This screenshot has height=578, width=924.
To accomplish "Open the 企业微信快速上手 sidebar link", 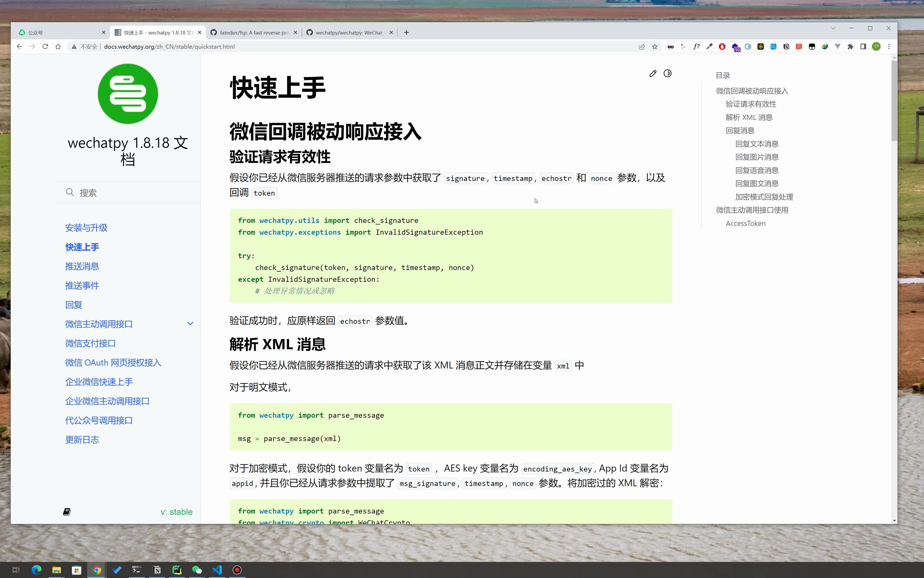I will point(99,382).
